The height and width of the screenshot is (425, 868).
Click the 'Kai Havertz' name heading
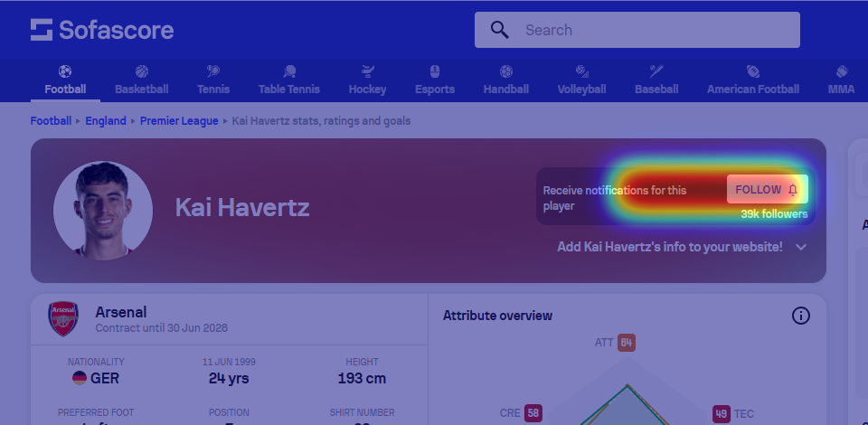(x=242, y=207)
